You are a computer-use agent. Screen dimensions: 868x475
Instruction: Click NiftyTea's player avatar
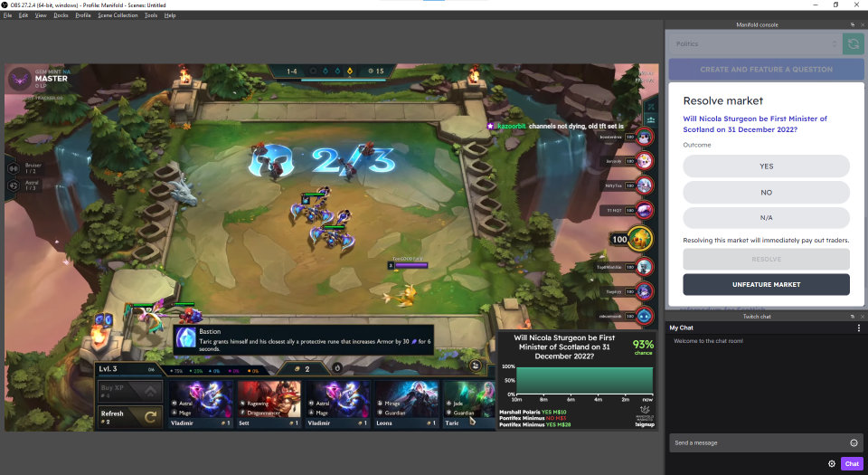(644, 185)
